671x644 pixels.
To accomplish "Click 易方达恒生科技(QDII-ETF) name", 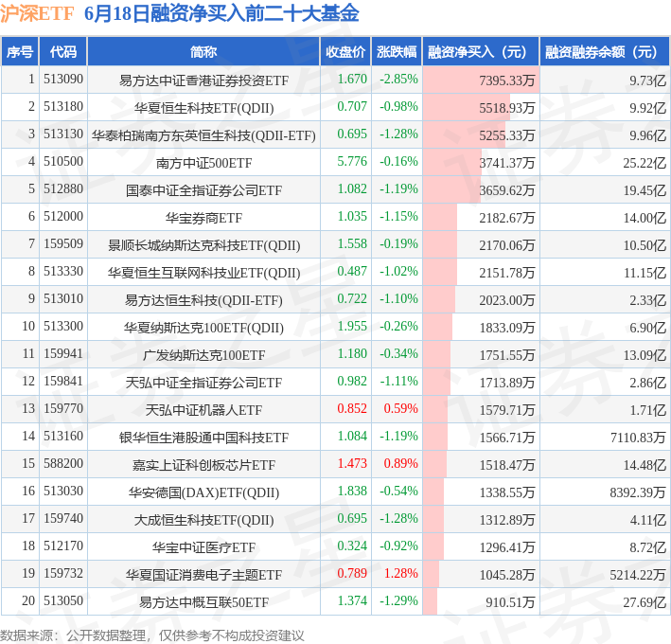I will 203,299.
